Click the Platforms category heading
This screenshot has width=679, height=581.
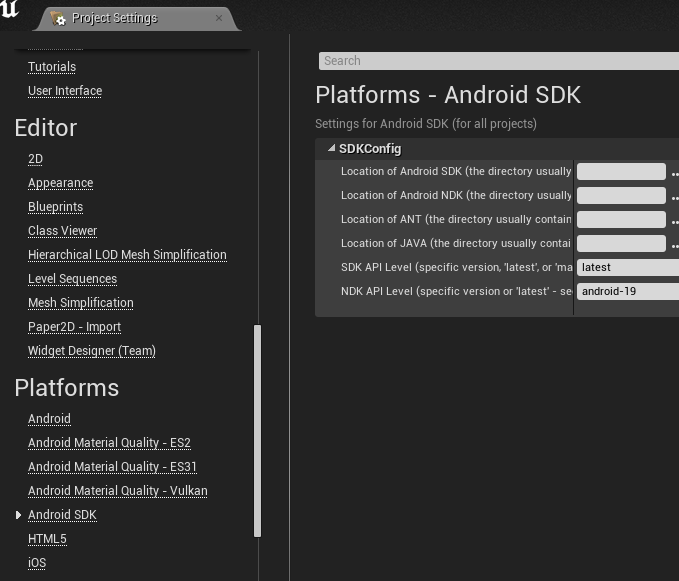pyautogui.click(x=67, y=388)
